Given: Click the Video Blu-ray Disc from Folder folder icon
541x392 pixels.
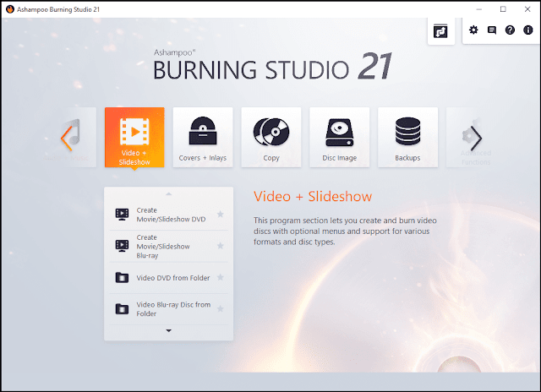Looking at the screenshot, I should pyautogui.click(x=122, y=309).
